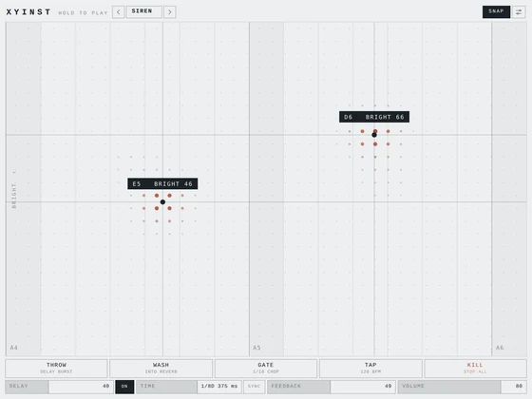Tap the TAP tempo button
This screenshot has height=399, width=532.
(x=370, y=369)
